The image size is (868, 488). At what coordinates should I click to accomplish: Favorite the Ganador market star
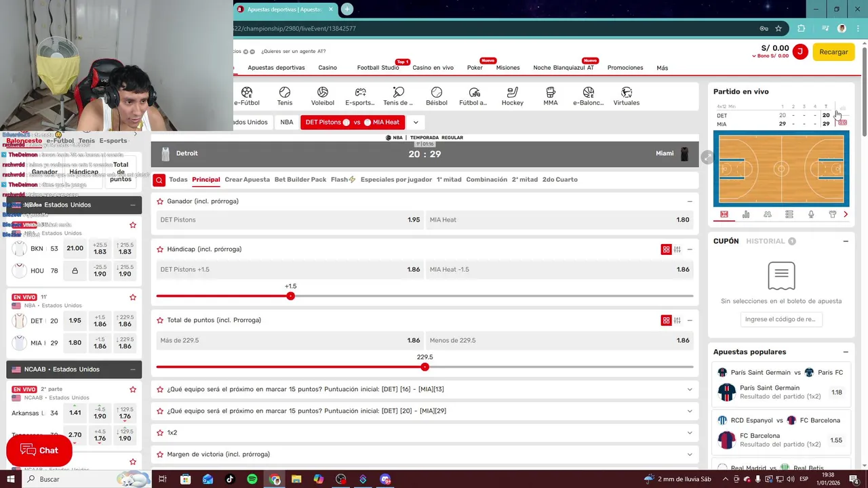click(160, 201)
